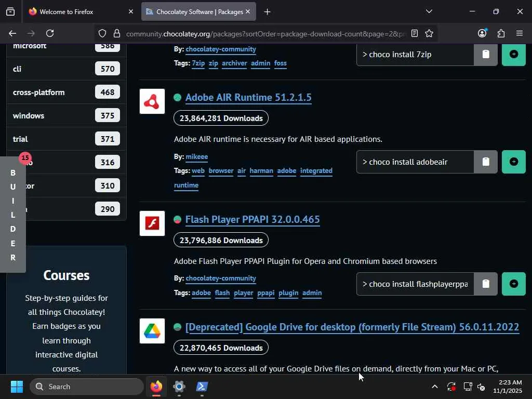The height and width of the screenshot is (399, 532).
Task: Go back to the previous page
Action: click(x=12, y=33)
